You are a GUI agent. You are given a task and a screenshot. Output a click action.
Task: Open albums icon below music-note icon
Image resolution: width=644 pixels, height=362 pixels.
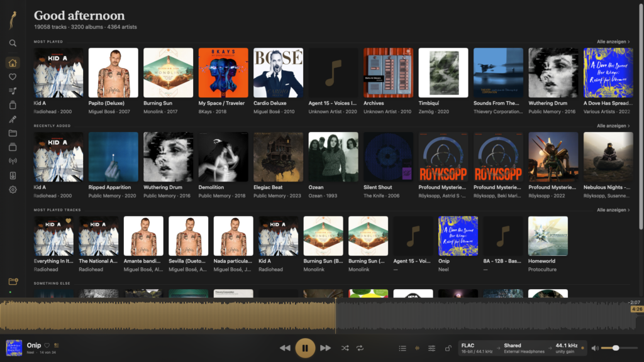point(13,105)
